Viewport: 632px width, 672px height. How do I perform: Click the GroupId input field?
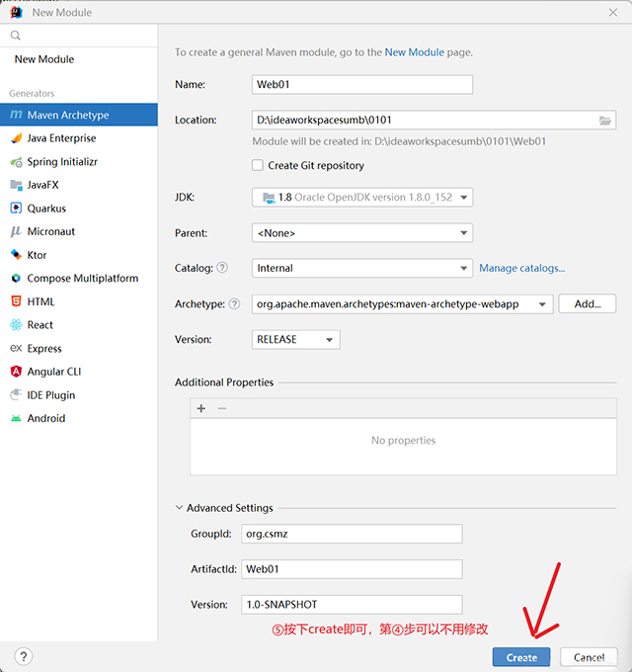pyautogui.click(x=352, y=534)
